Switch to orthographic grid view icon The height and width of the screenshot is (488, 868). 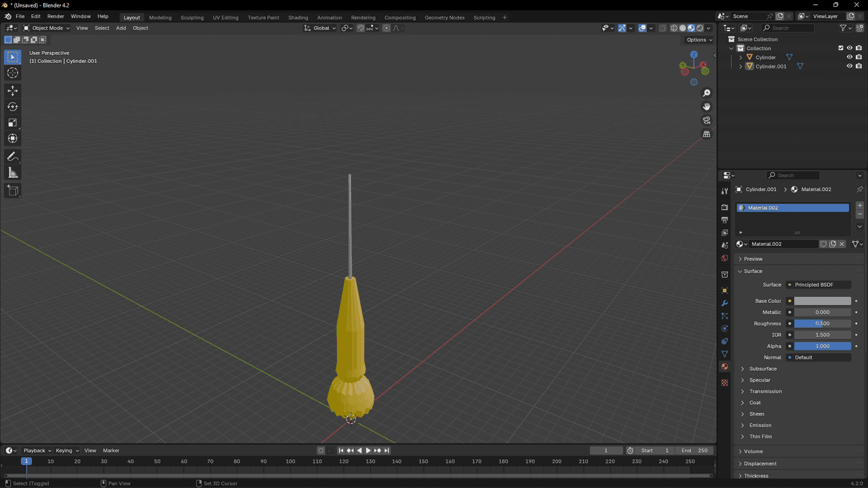point(707,134)
